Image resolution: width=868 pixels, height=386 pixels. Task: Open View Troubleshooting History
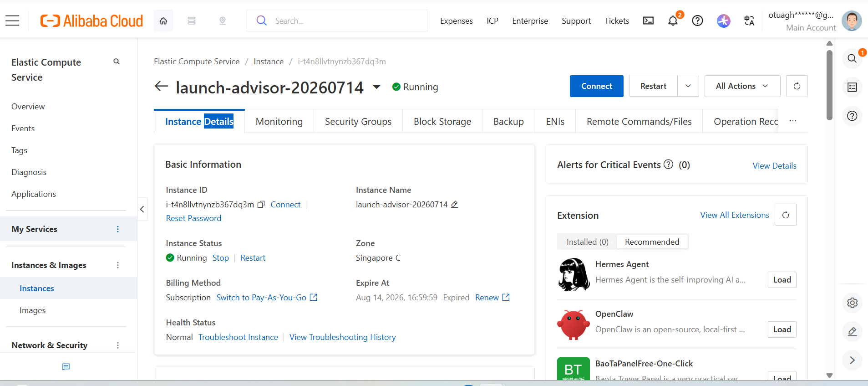(343, 337)
